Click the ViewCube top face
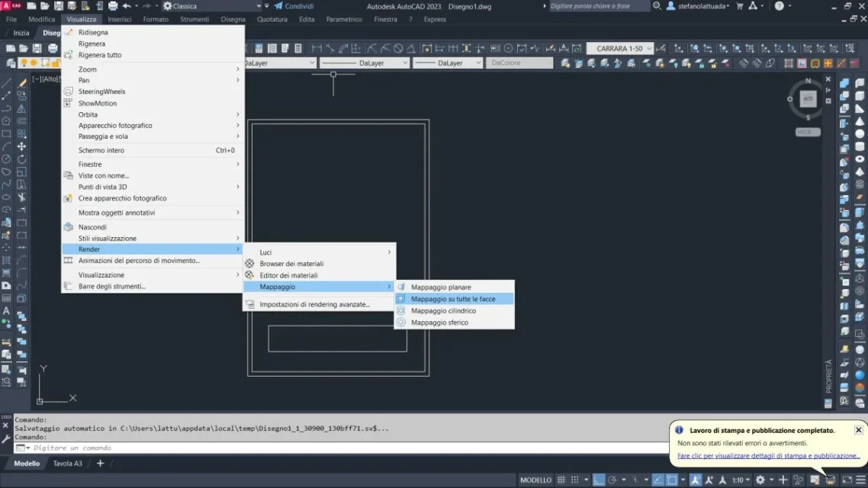The image size is (868, 488). click(808, 99)
